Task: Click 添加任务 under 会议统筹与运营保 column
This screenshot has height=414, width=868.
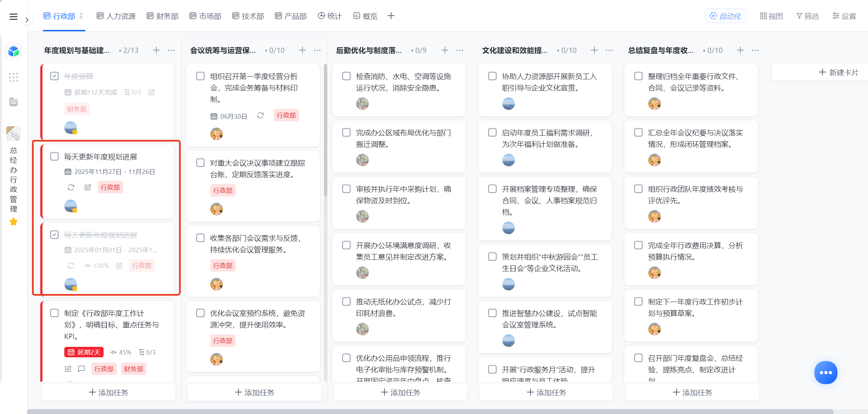Action: [x=254, y=392]
